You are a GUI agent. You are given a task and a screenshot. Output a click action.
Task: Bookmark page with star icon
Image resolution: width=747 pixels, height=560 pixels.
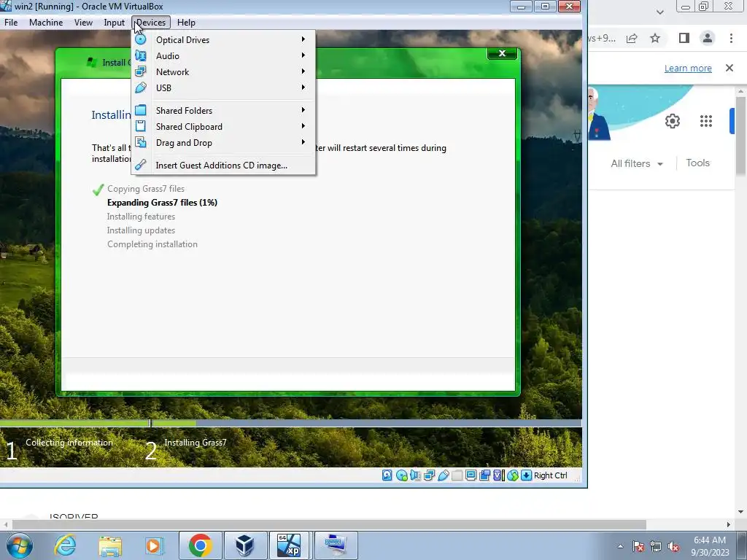pos(655,38)
